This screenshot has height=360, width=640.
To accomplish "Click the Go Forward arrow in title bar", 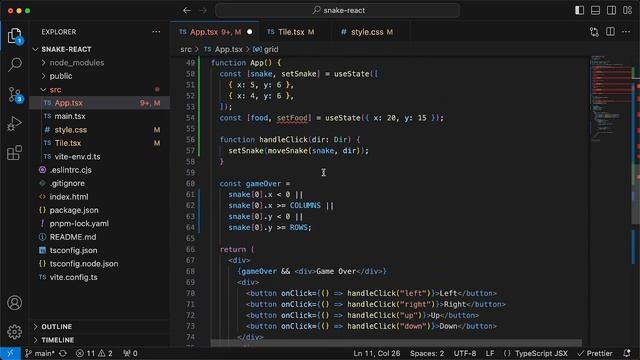I will (x=203, y=11).
